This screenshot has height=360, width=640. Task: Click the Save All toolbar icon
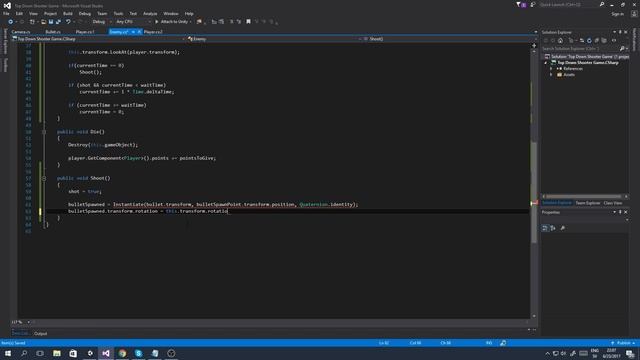[58, 22]
